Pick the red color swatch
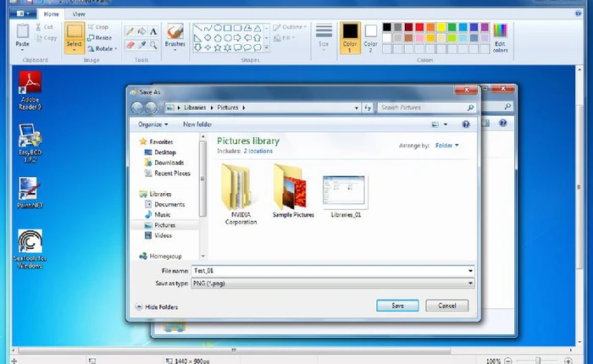Screen dimensions: 593x364 point(419,27)
